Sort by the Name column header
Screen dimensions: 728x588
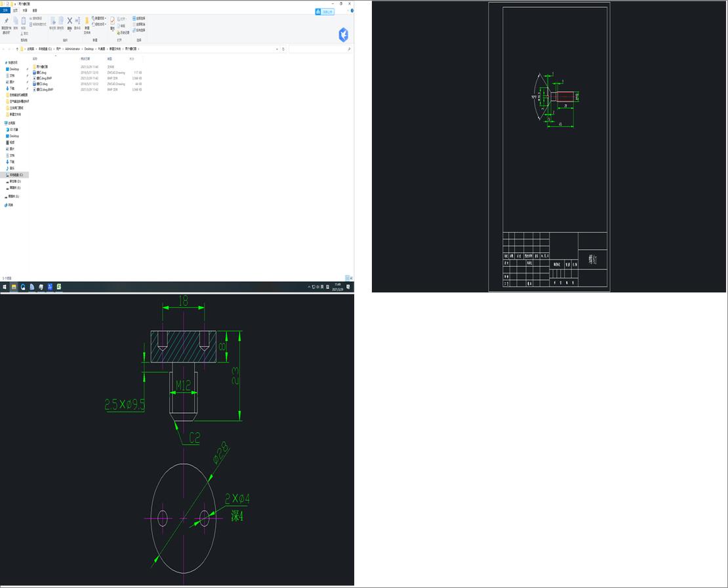[x=35, y=59]
